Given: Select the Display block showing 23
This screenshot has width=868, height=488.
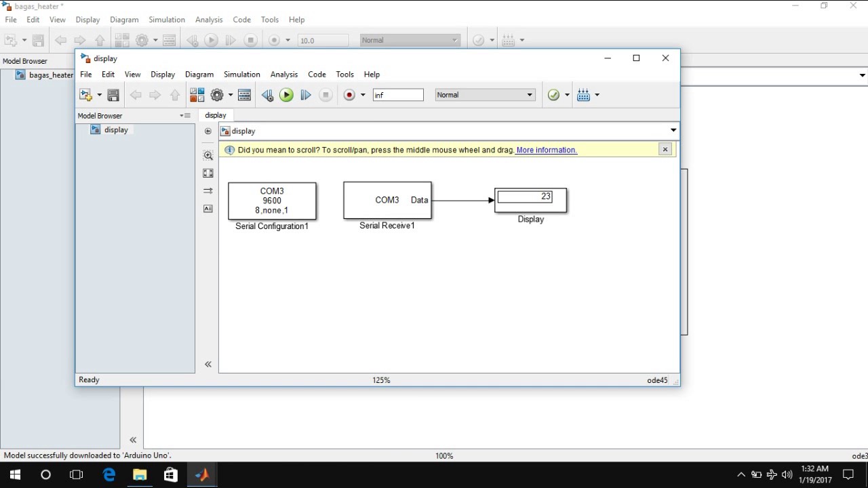Looking at the screenshot, I should coord(531,200).
